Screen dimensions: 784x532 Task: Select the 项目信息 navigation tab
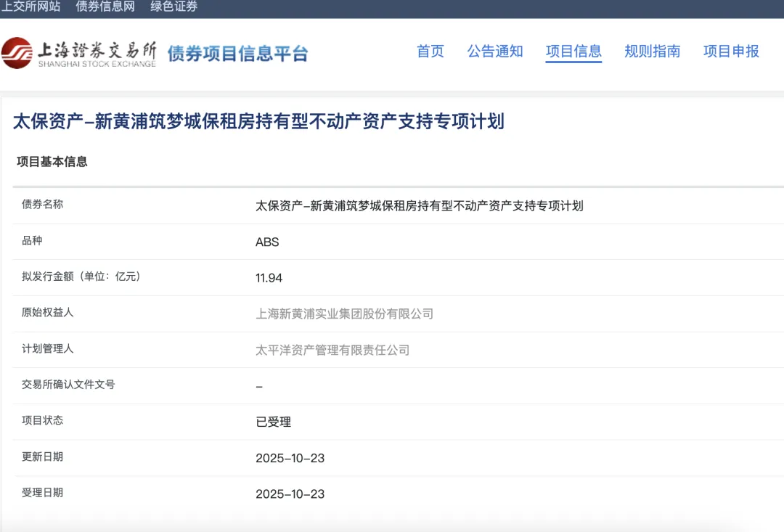(573, 52)
